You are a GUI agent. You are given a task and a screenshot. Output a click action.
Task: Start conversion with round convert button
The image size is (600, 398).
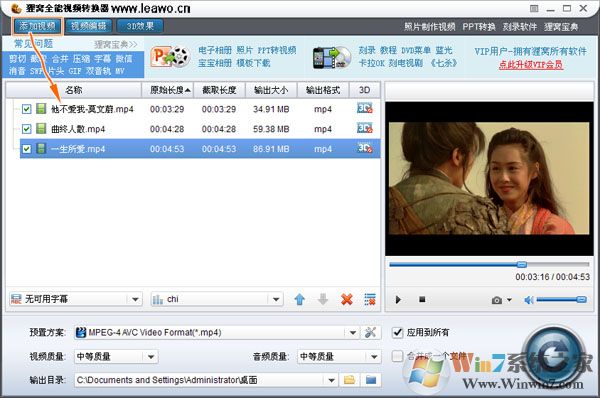[x=554, y=357]
